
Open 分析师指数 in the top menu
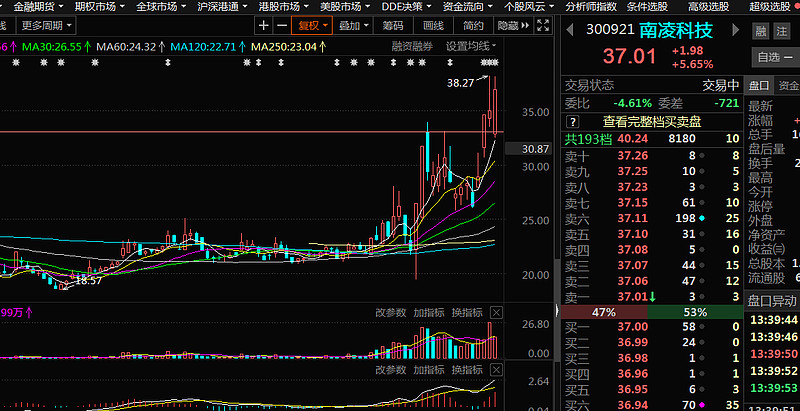[591, 7]
